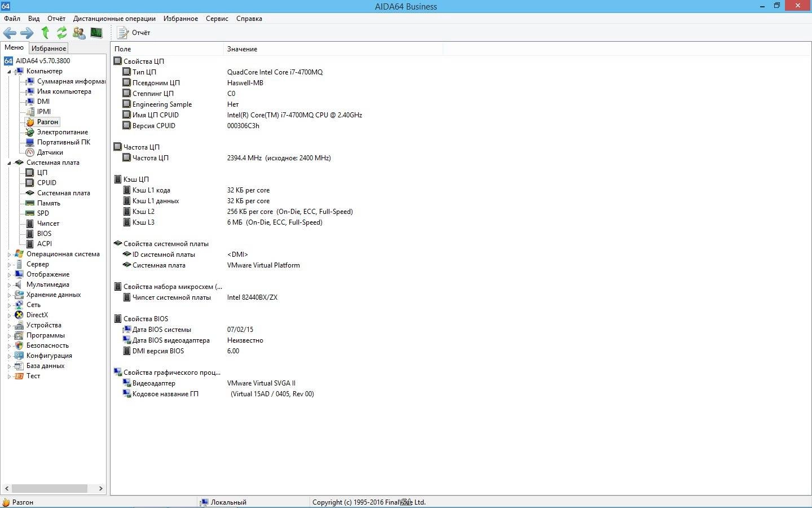
Task: Click the Электропитание icon in tree
Action: (x=30, y=132)
